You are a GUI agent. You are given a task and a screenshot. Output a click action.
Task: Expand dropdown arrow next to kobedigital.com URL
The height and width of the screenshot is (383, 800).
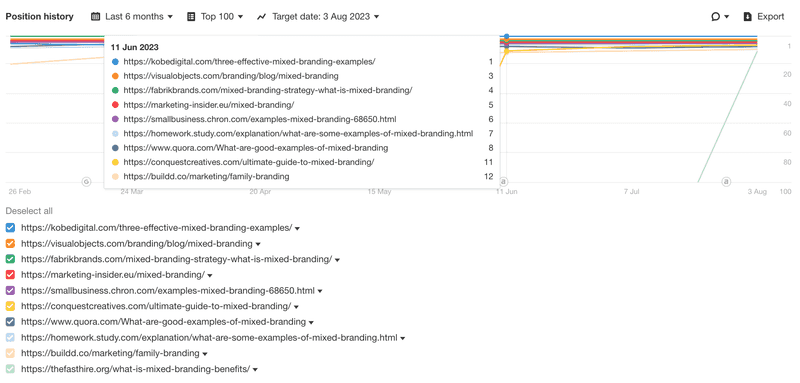point(297,228)
